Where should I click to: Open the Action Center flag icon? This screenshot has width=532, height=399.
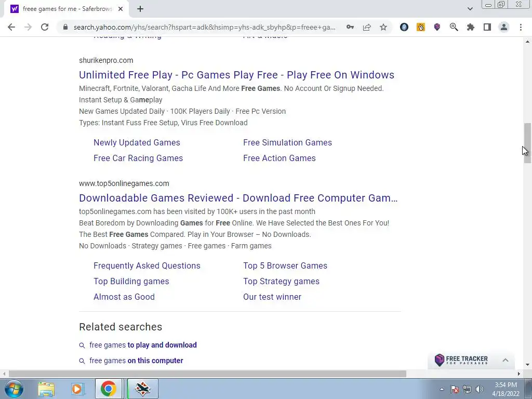(455, 390)
